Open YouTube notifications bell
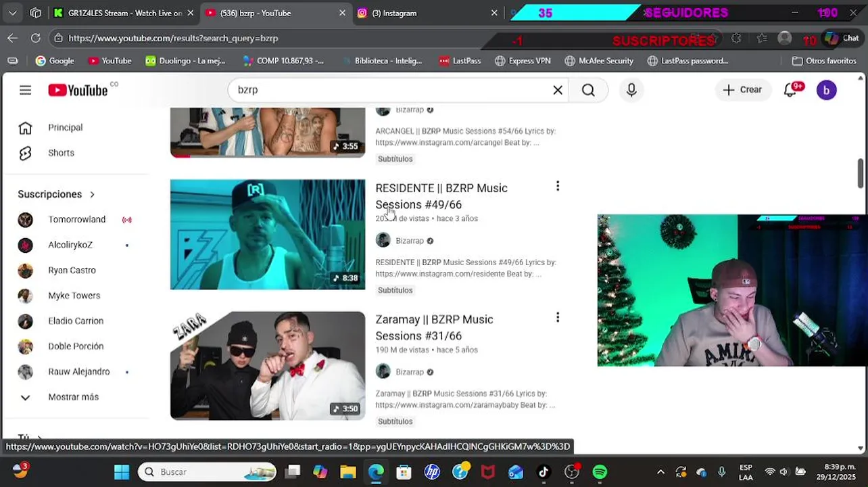Screen dimensions: 868x487 (x=790, y=90)
